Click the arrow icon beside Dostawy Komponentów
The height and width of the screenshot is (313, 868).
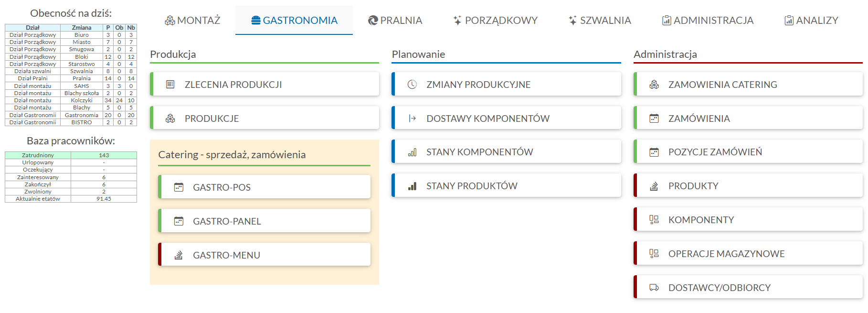(412, 119)
